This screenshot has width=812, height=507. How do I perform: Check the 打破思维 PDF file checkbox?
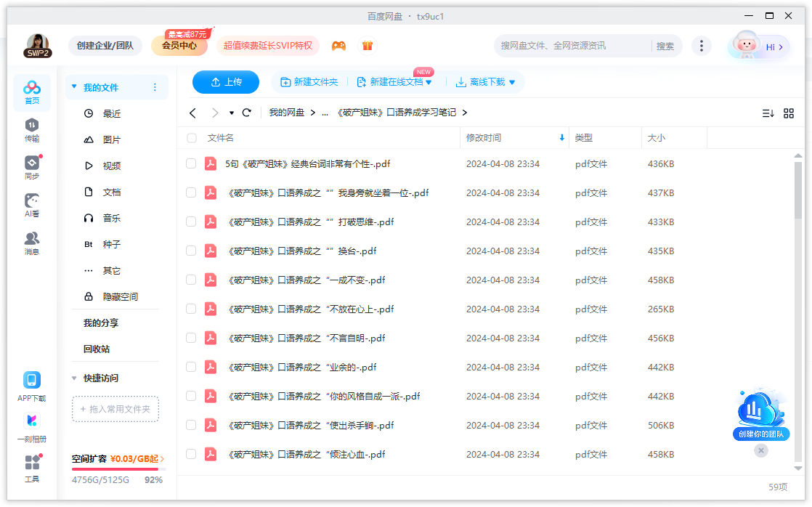191,222
